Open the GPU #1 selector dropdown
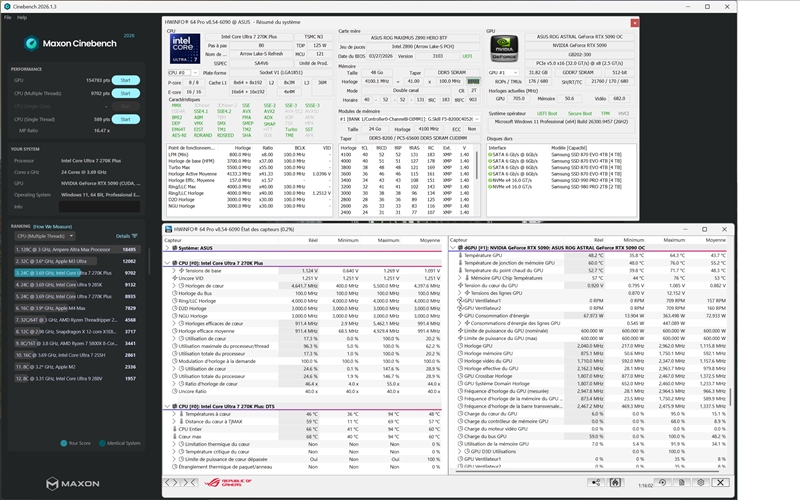Image resolution: width=800 pixels, height=500 pixels. (x=503, y=73)
